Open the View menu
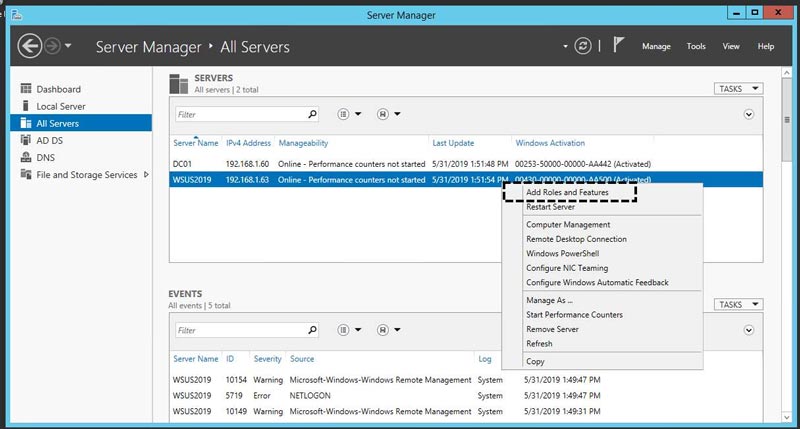800x429 pixels. 731,46
